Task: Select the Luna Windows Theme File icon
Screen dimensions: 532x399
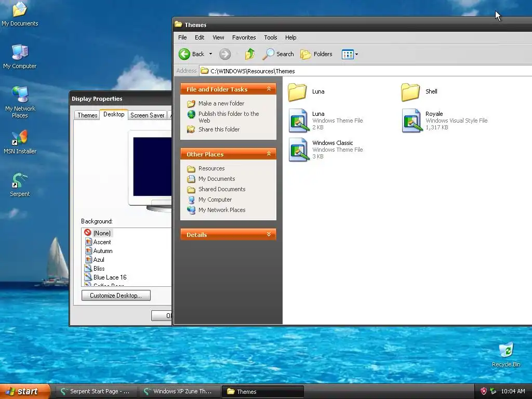Action: click(298, 121)
